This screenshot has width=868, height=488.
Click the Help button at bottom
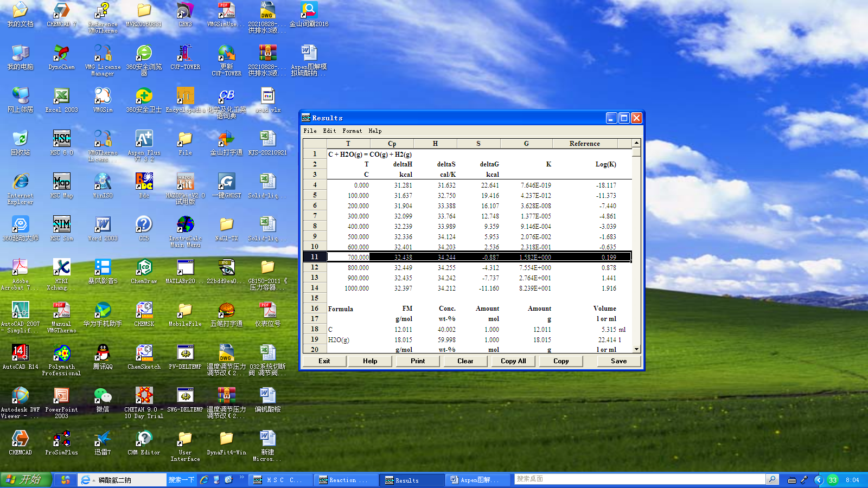[370, 361]
